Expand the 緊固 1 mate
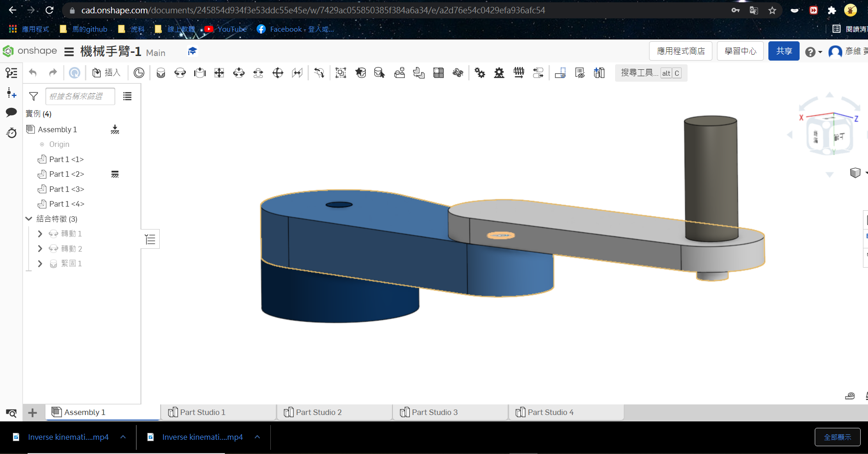The width and height of the screenshot is (868, 454). [40, 263]
